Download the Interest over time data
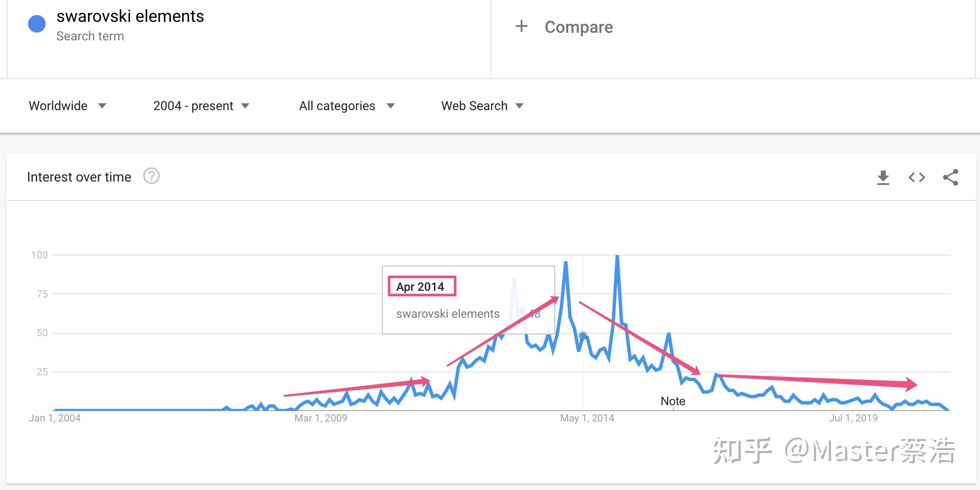The height and width of the screenshot is (490, 980). click(x=883, y=177)
